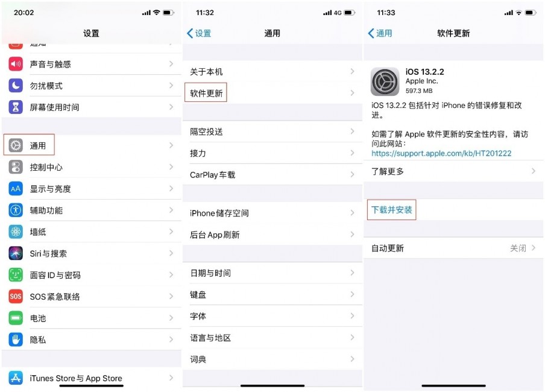The height and width of the screenshot is (392, 545).
Task: Expand chevron on Sounds & Haptics row
Action: tap(171, 64)
